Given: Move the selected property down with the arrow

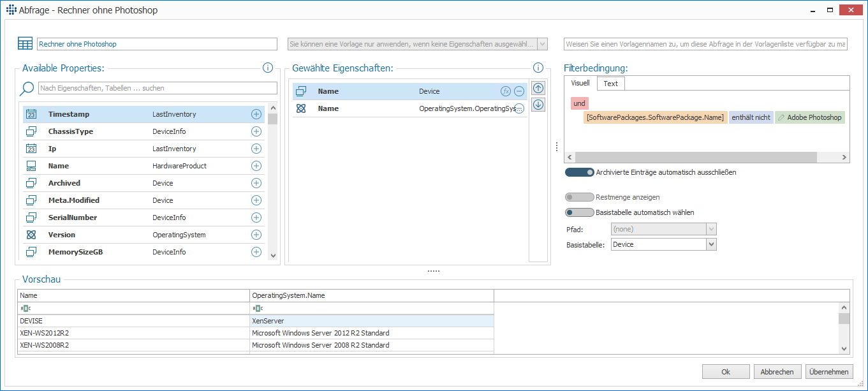Looking at the screenshot, I should point(538,105).
